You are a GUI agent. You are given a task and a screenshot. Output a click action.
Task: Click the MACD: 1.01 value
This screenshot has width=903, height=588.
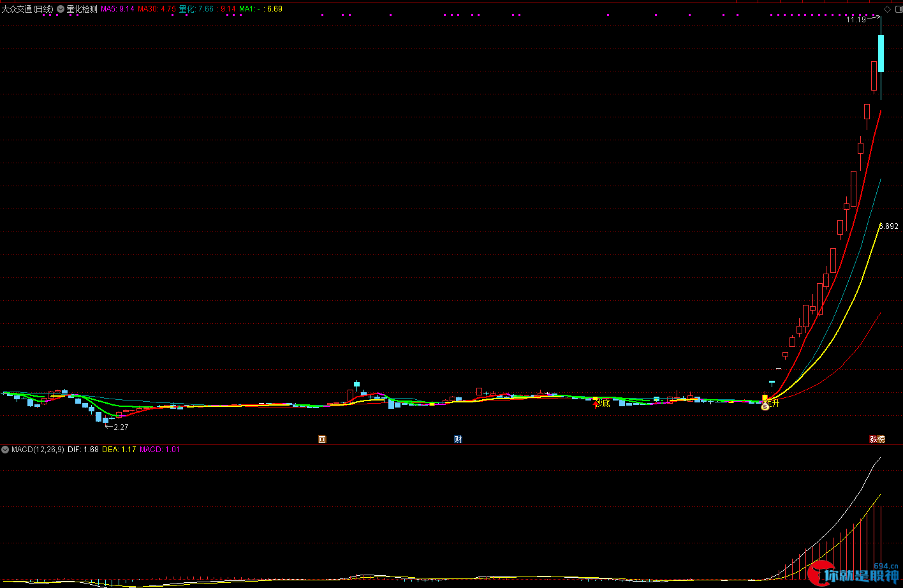pos(159,450)
